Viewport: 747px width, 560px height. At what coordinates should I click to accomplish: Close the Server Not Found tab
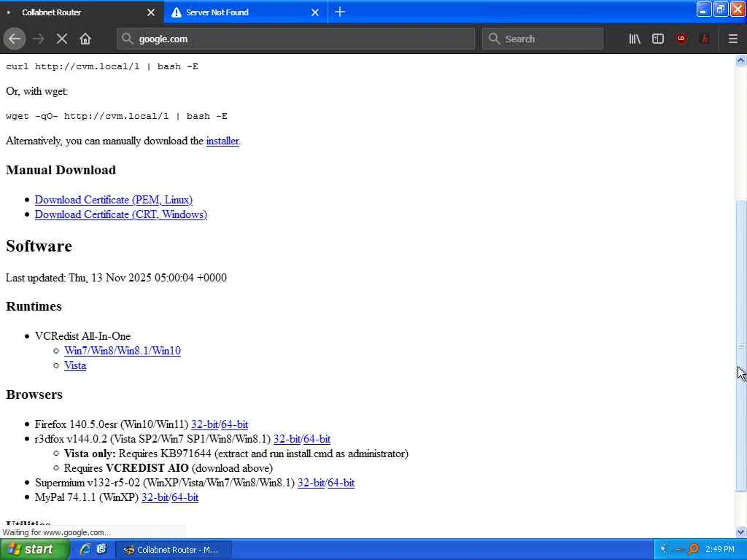point(315,12)
